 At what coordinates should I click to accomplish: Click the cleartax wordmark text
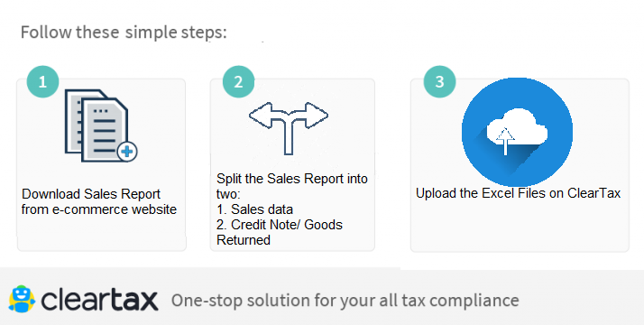tap(99, 300)
